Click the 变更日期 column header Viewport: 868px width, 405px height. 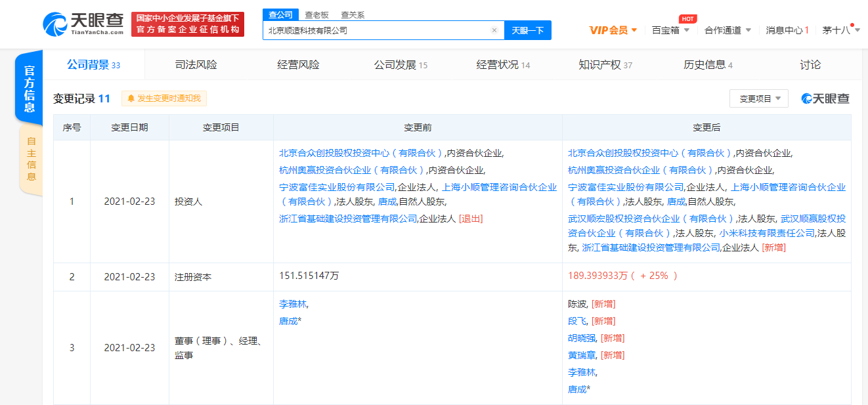tap(129, 127)
